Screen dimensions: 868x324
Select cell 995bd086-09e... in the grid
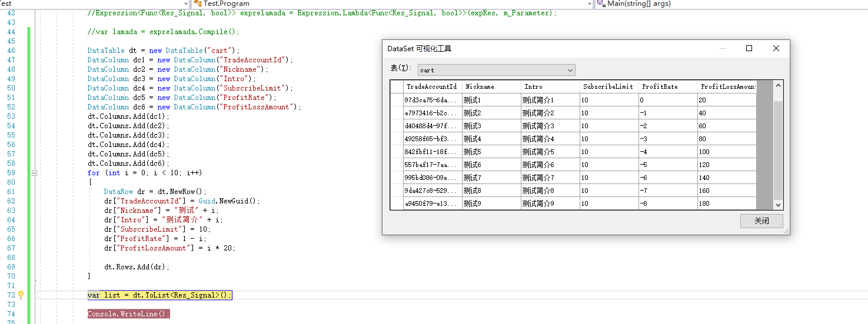pos(433,178)
